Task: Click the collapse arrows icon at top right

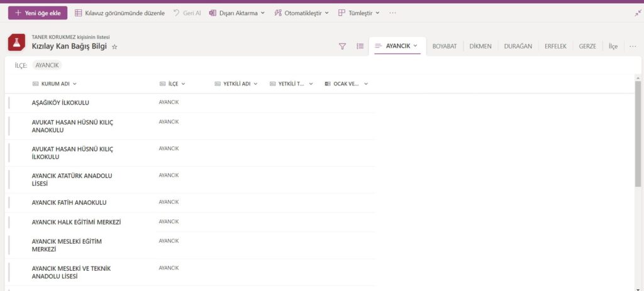Action: (638, 13)
